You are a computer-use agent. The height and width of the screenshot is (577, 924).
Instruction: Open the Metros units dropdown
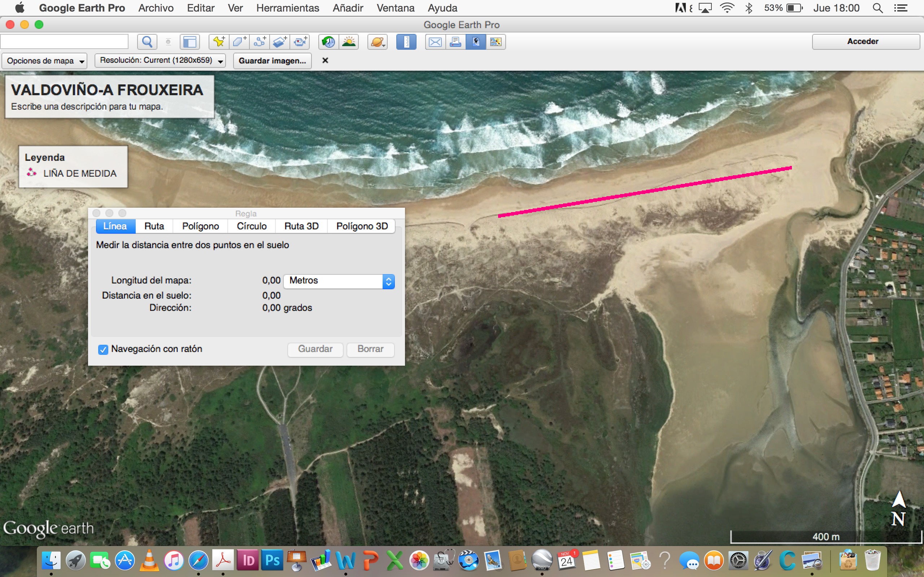point(339,281)
